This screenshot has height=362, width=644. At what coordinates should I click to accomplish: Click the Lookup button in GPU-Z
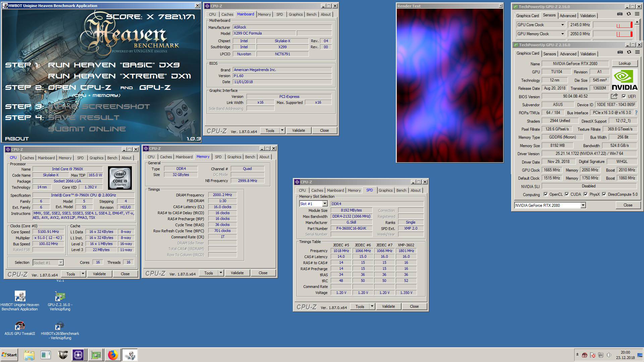624,63
